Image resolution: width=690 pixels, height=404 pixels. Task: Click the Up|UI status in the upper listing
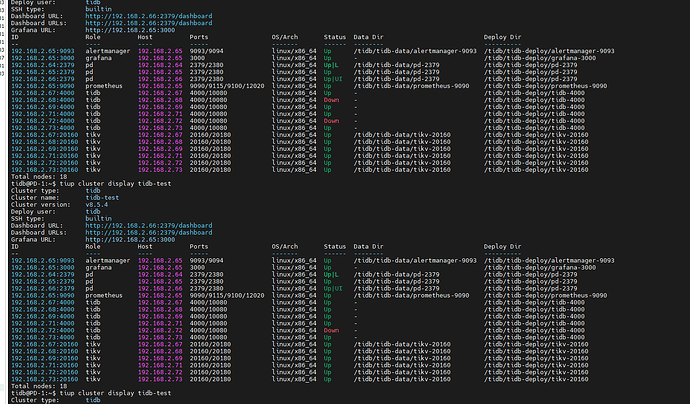click(x=333, y=79)
